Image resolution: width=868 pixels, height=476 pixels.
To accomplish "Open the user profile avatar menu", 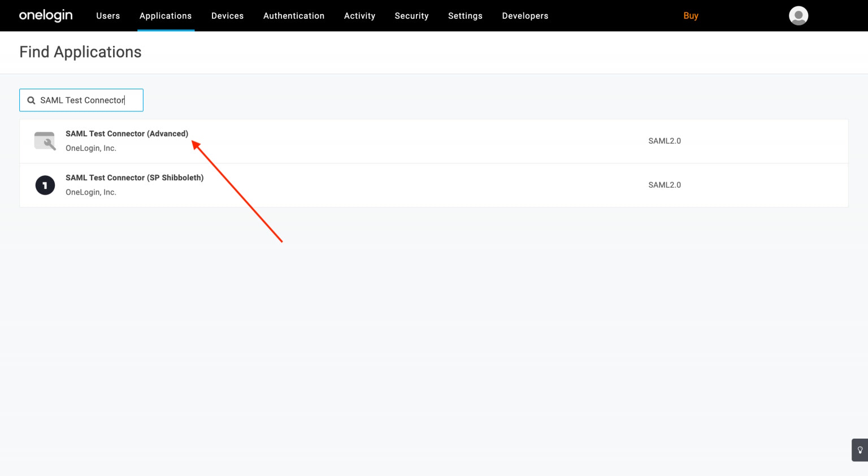I will [798, 16].
